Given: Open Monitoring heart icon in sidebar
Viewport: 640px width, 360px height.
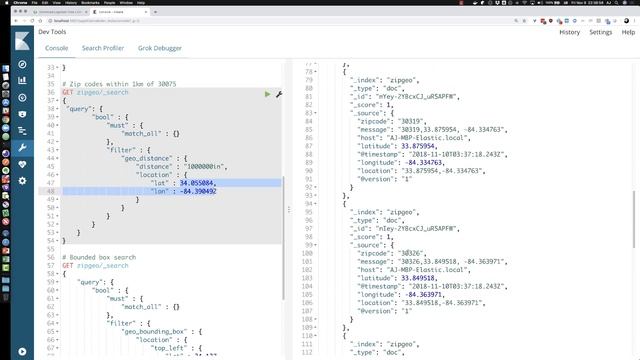Looking at the screenshot, I should point(22,164).
